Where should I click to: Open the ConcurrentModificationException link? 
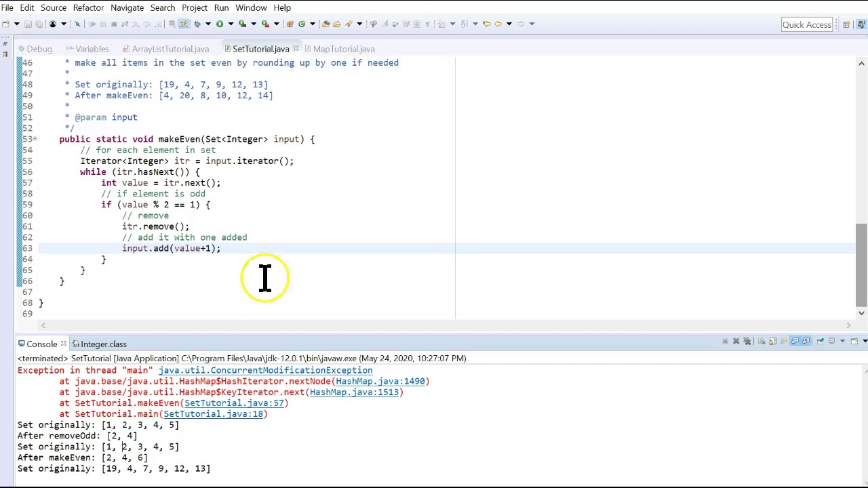[x=265, y=370]
